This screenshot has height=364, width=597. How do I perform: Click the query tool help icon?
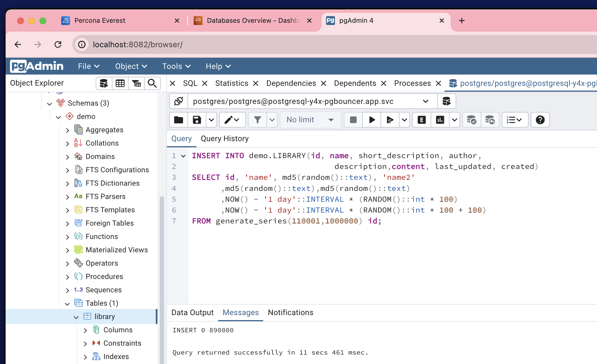tap(540, 120)
